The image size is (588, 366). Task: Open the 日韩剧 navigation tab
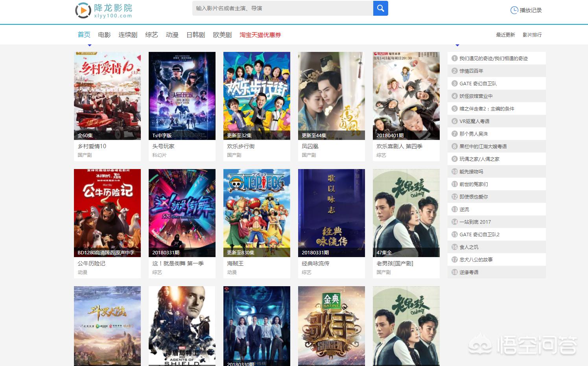coord(195,35)
